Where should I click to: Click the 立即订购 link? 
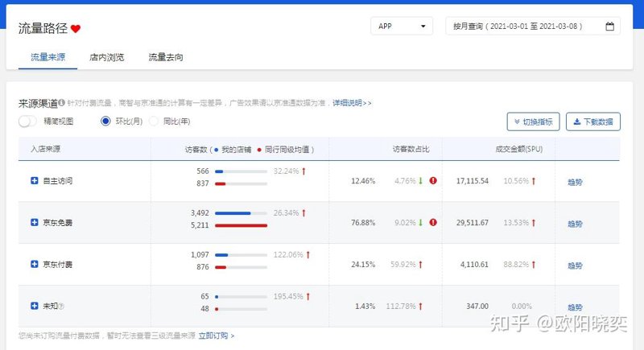coord(216,336)
